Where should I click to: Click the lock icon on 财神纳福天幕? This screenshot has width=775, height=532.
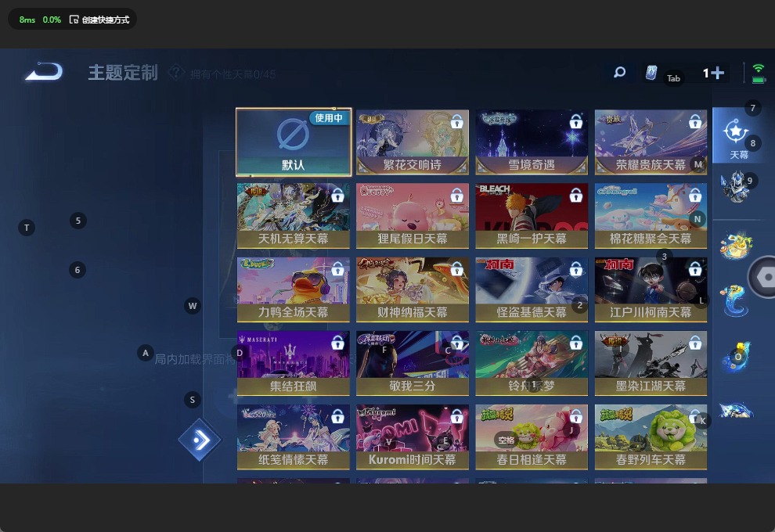(456, 268)
